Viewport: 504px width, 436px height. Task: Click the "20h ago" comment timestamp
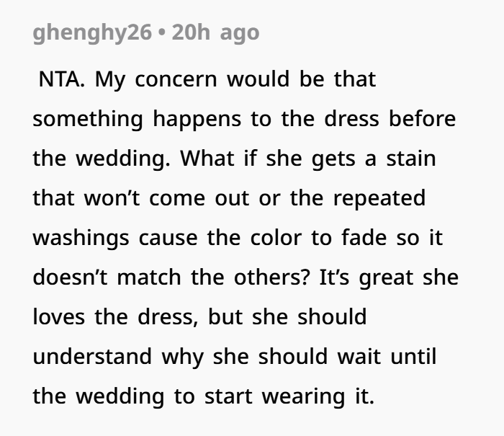pos(215,33)
